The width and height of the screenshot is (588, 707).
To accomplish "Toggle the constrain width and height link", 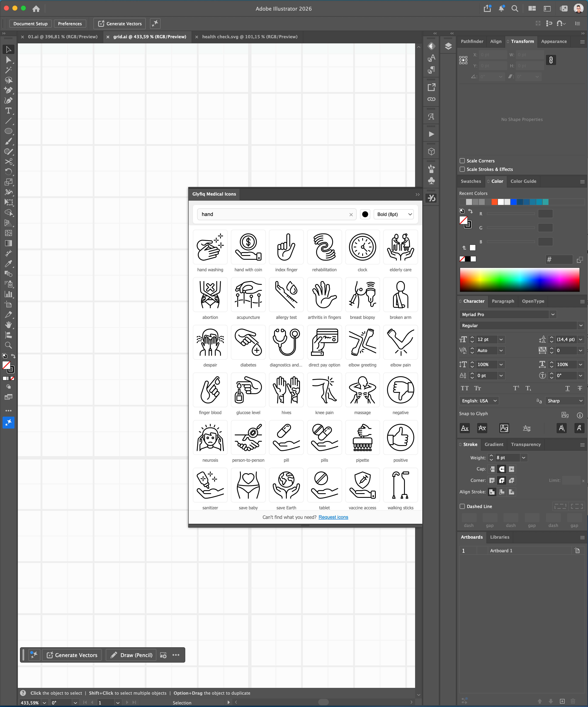I will [x=551, y=60].
